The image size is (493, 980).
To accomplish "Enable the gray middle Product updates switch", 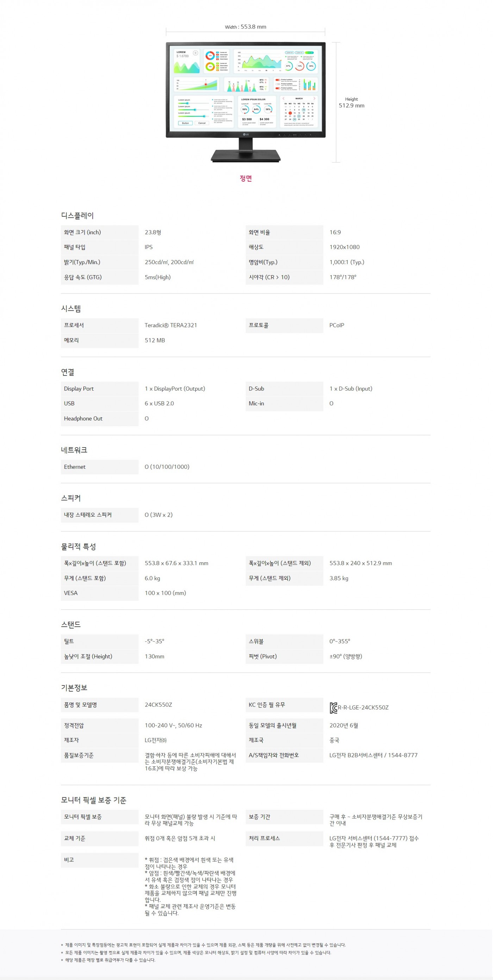I will 277,84.
